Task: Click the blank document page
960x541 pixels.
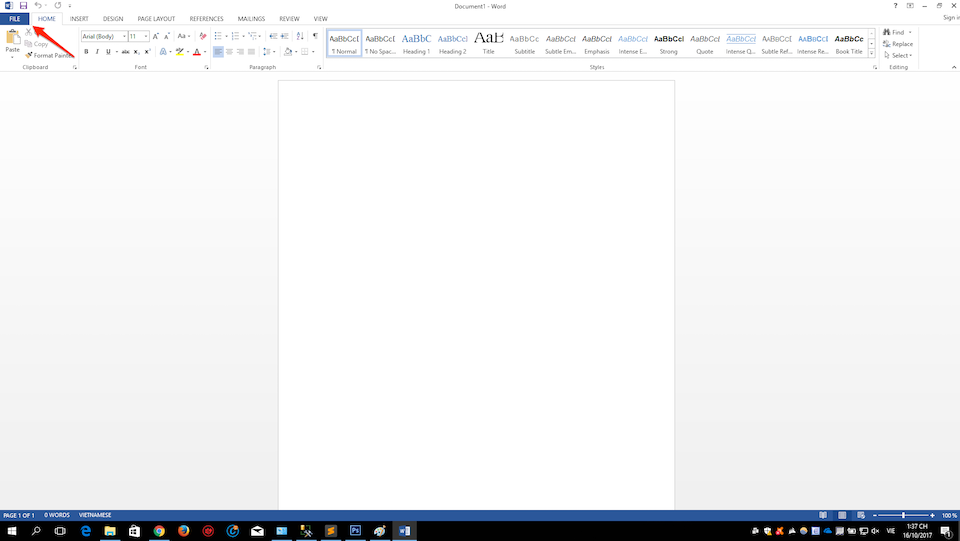Action: [x=476, y=294]
